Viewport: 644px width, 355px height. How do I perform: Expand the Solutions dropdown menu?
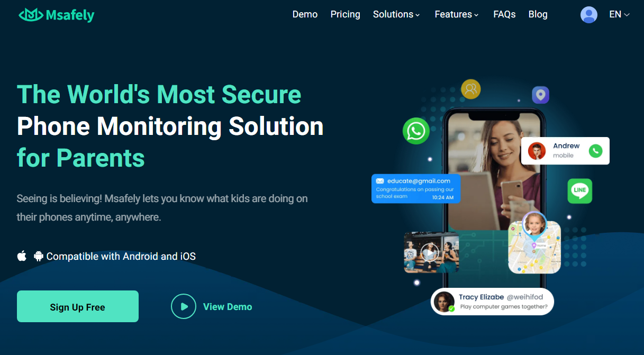(x=396, y=14)
